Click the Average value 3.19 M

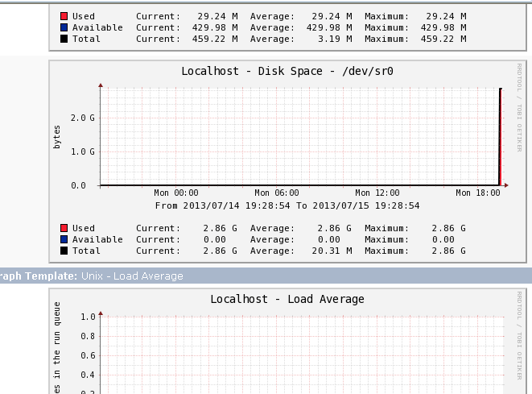[x=335, y=39]
